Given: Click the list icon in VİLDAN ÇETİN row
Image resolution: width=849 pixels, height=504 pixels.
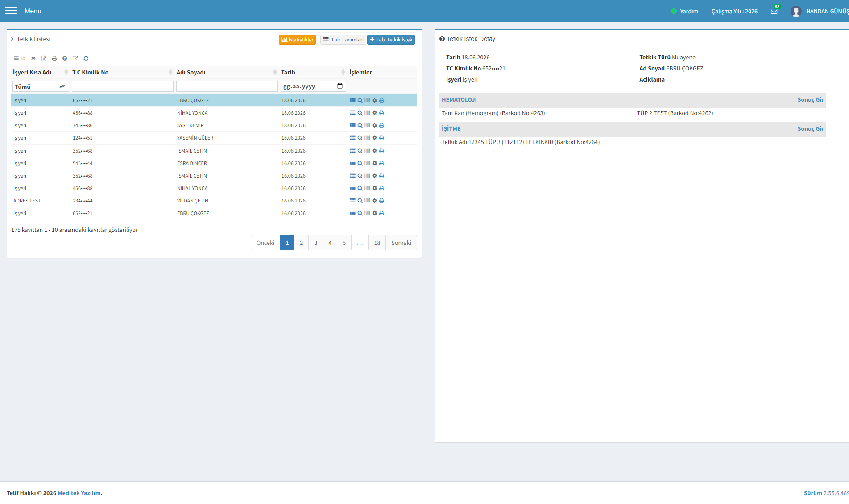Looking at the screenshot, I should click(352, 201).
